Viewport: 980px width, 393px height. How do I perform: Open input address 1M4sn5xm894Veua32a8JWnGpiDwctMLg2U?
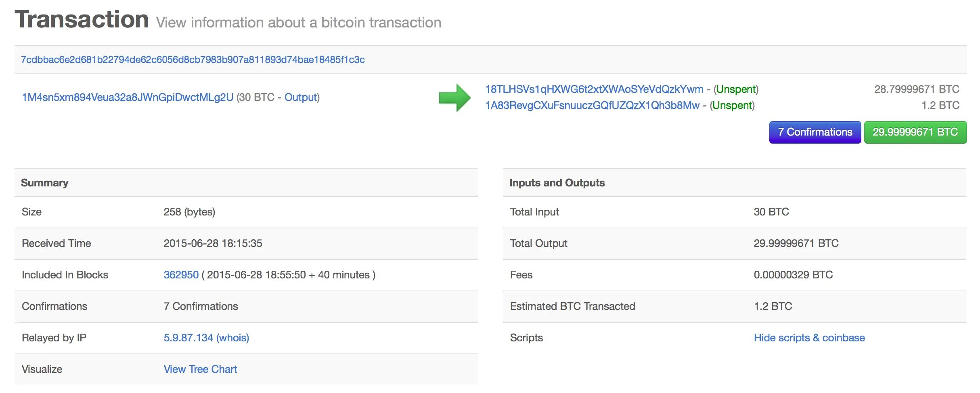tap(128, 97)
